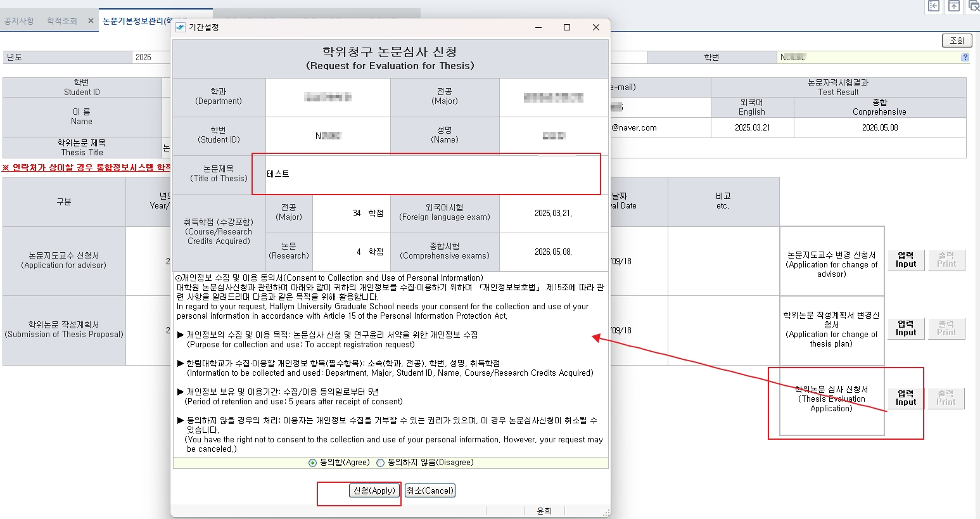Click the 비고 etc. column header
The width and height of the screenshot is (980, 519).
(x=723, y=202)
